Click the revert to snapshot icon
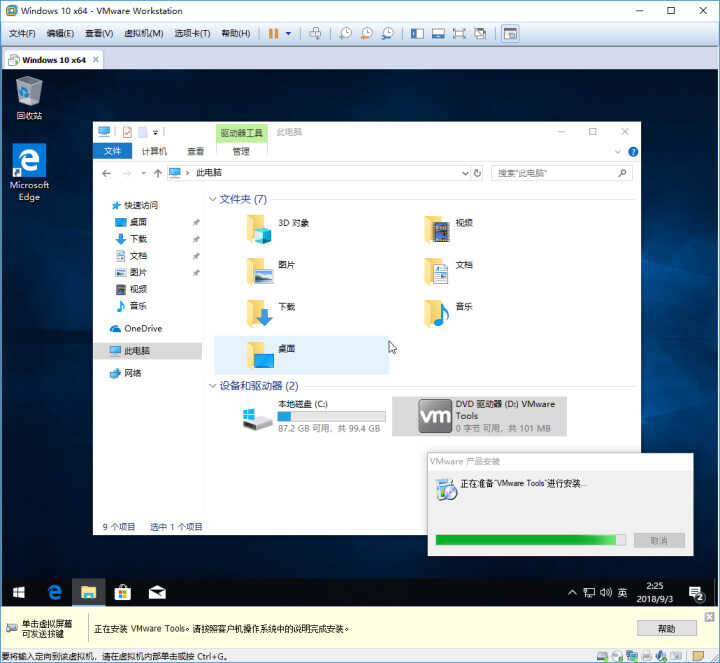 (x=366, y=34)
